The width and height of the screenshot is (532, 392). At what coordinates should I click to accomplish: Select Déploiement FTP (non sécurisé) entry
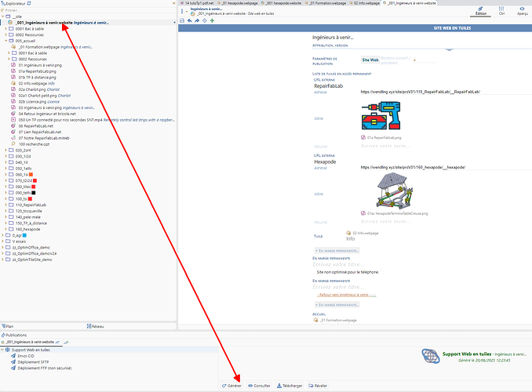click(45, 368)
